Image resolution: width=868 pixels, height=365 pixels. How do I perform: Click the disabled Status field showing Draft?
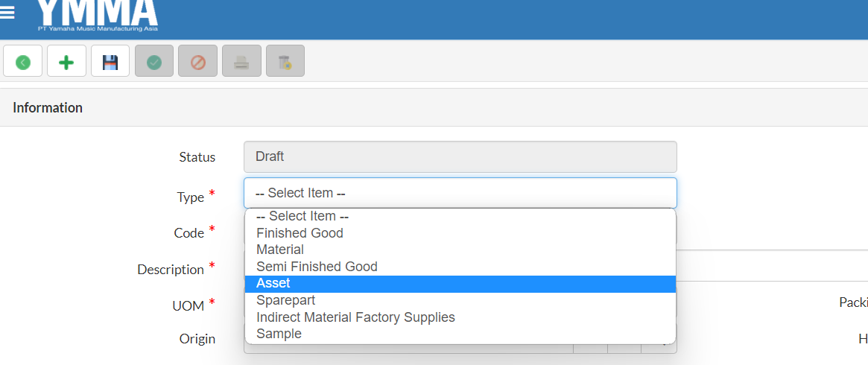460,157
